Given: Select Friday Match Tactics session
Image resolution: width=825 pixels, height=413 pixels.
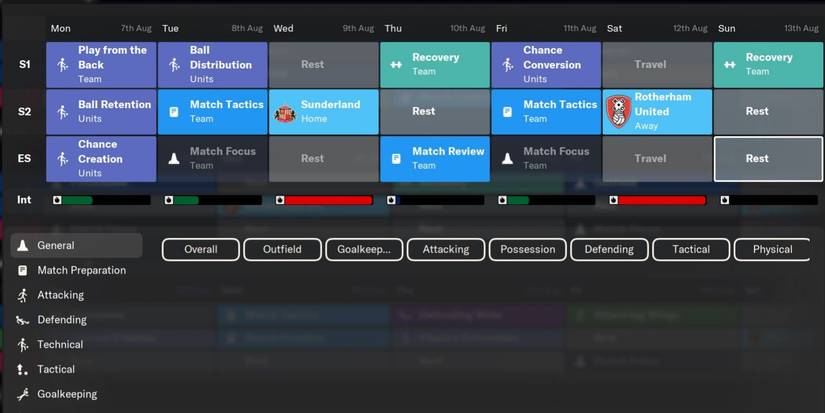Looking at the screenshot, I should click(x=546, y=112).
